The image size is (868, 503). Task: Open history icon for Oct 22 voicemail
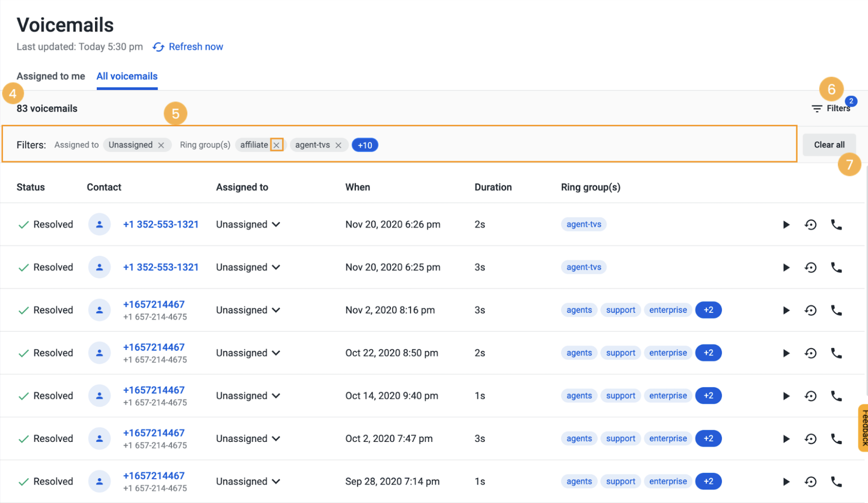coord(811,353)
